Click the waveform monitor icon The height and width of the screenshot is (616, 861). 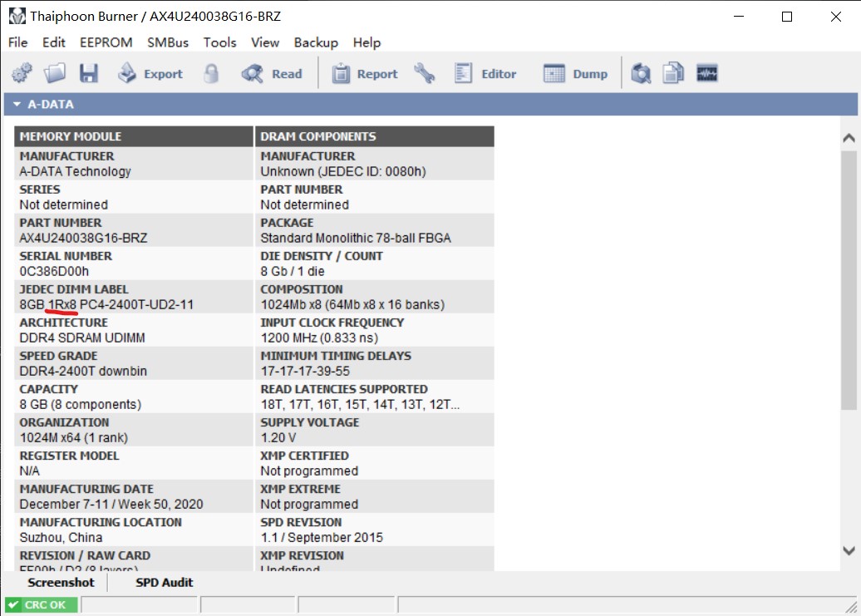706,73
